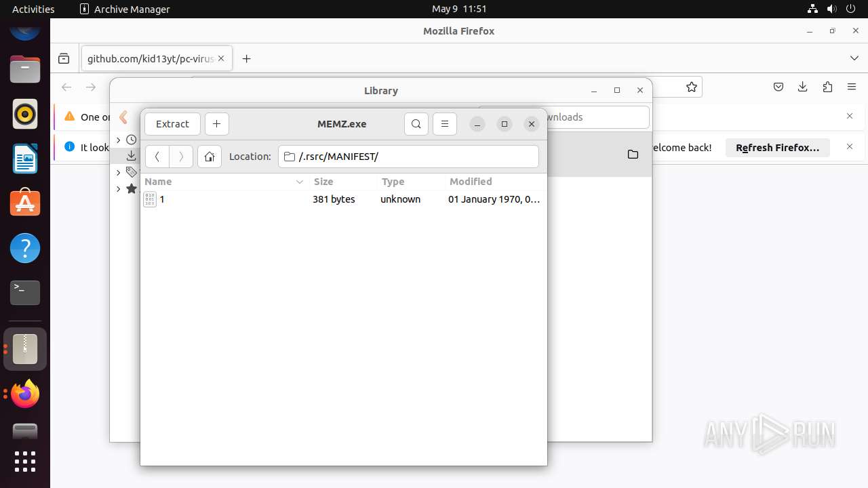Screen dimensions: 868x488
Task: Open Ubuntu Software from the dock
Action: coord(25,203)
